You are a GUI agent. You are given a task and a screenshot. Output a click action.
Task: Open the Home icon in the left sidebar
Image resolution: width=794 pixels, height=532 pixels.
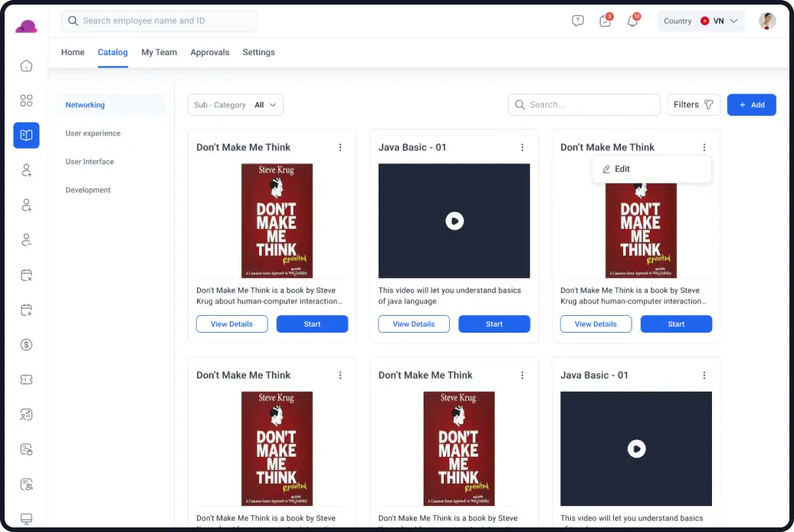coord(26,65)
